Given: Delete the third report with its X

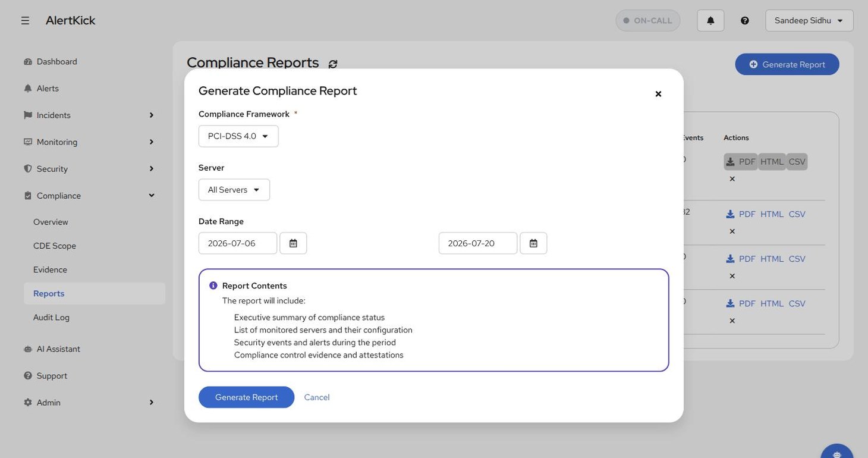Looking at the screenshot, I should pyautogui.click(x=732, y=276).
